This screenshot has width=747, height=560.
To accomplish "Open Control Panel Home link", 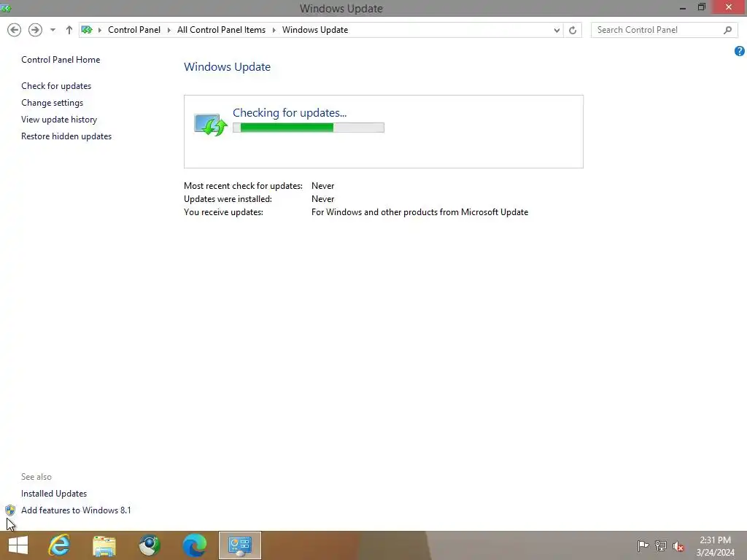I will pos(61,60).
